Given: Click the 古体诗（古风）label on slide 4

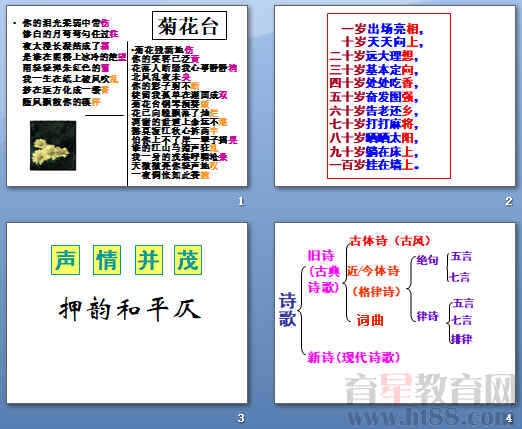Looking at the screenshot, I should (390, 240).
